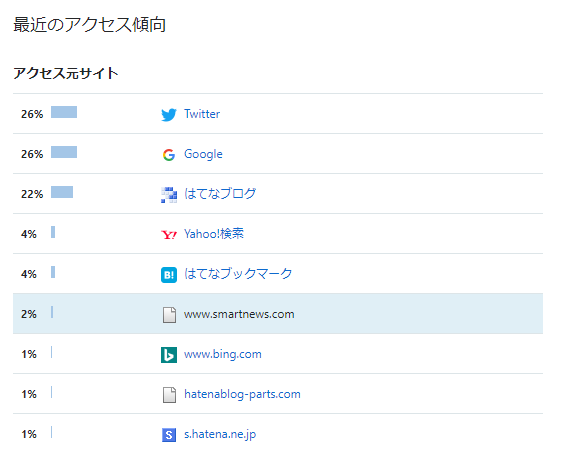Open the www.smartnews.com link
This screenshot has height=450, width=567.
point(239,314)
